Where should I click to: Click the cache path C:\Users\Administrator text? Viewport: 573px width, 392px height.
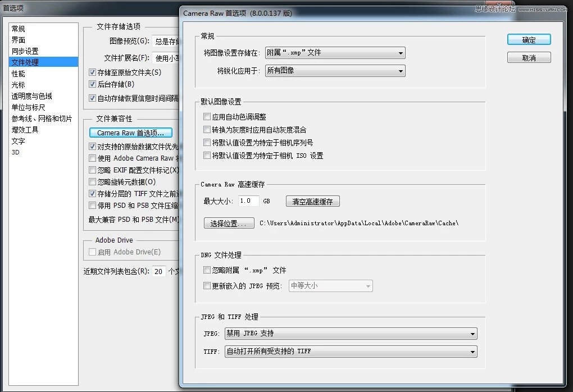(x=359, y=223)
